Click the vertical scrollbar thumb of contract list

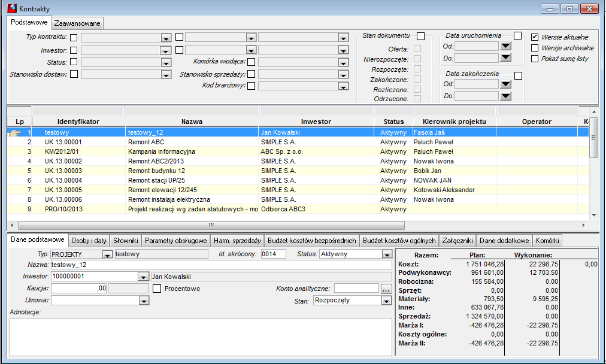coord(594,138)
